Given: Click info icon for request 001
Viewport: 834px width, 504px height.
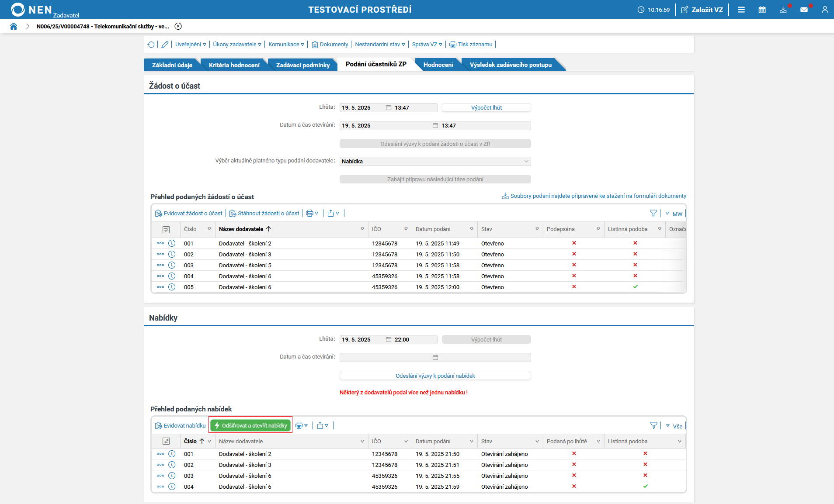Looking at the screenshot, I should click(172, 243).
